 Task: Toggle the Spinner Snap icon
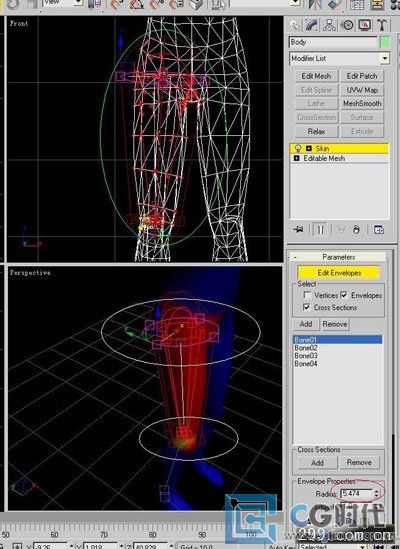point(175,5)
